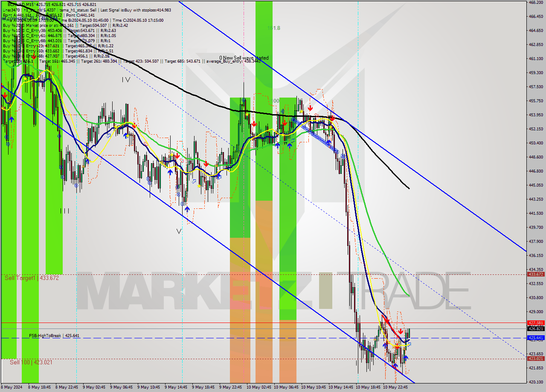Click the '9 May 18:45' time axis label

203,387
